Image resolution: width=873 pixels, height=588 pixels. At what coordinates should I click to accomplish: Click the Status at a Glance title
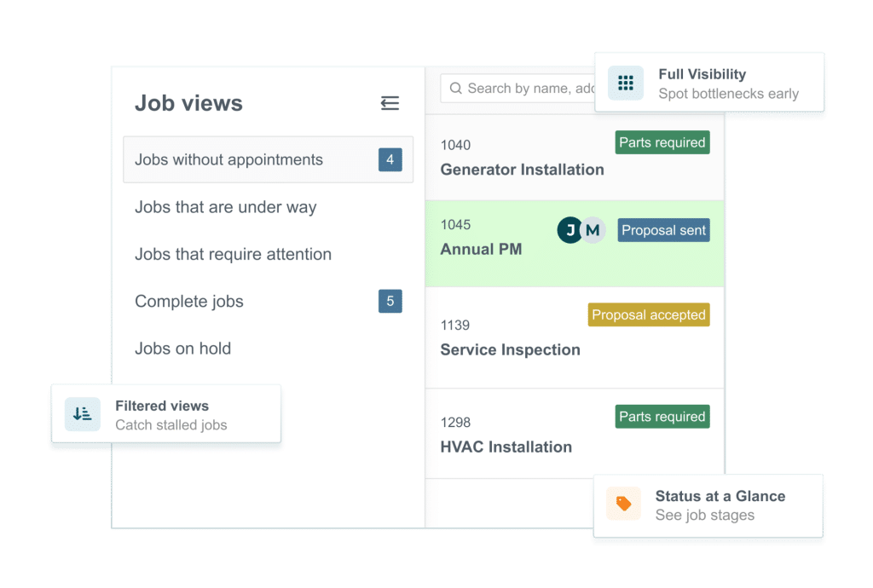click(720, 496)
